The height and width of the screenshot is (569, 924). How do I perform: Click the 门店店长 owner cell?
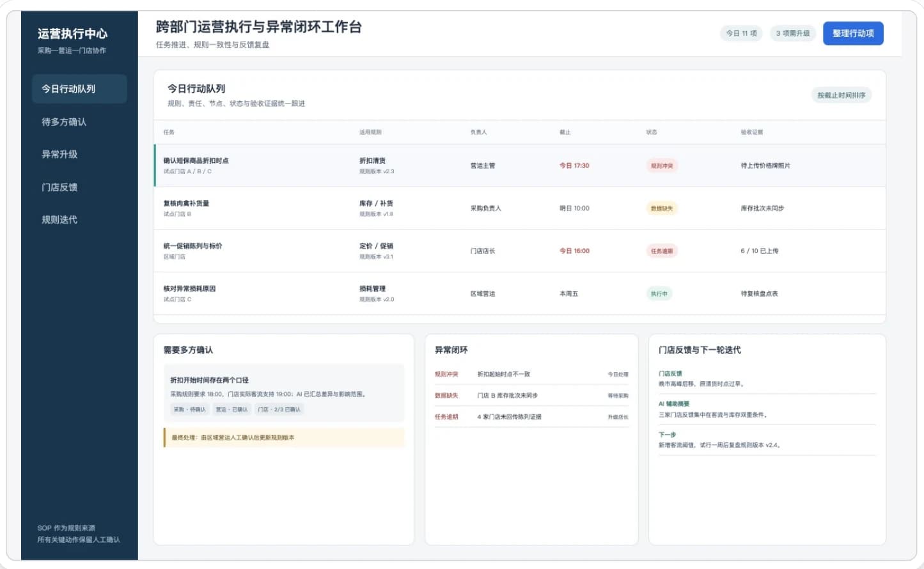pos(483,251)
